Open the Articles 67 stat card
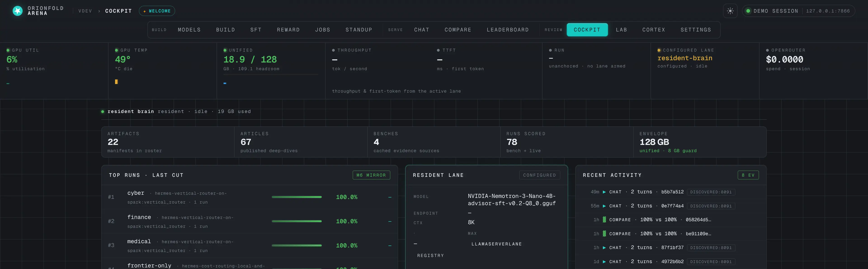The width and height of the screenshot is (868, 269). coord(301,142)
